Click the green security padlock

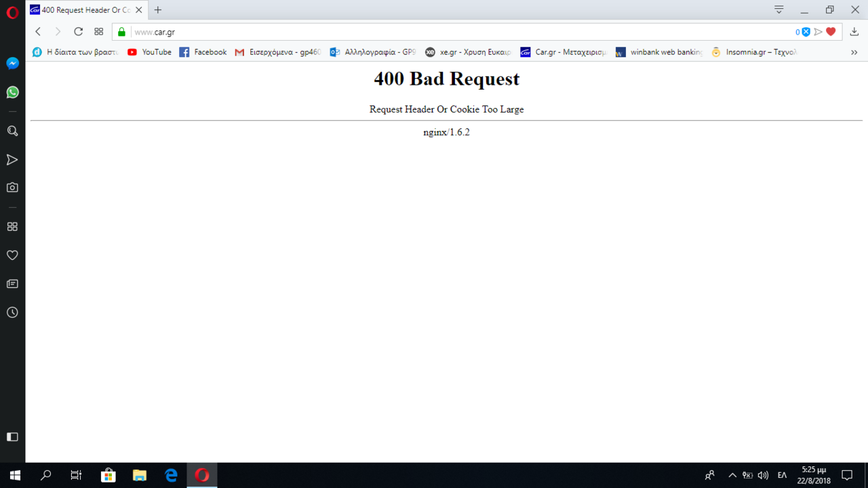tap(121, 32)
